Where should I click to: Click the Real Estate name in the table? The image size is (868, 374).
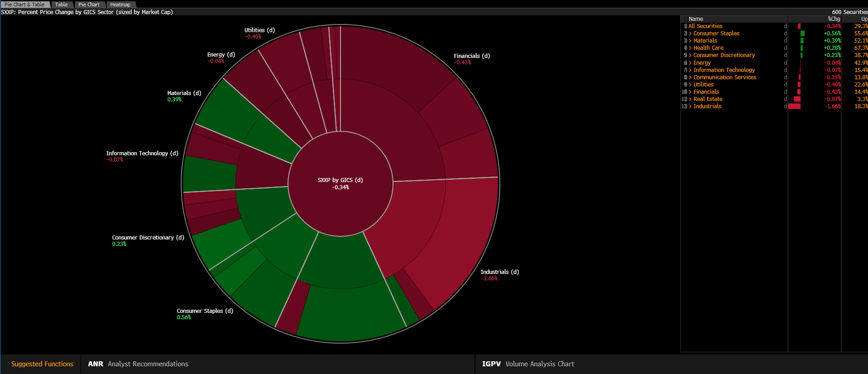coord(708,99)
